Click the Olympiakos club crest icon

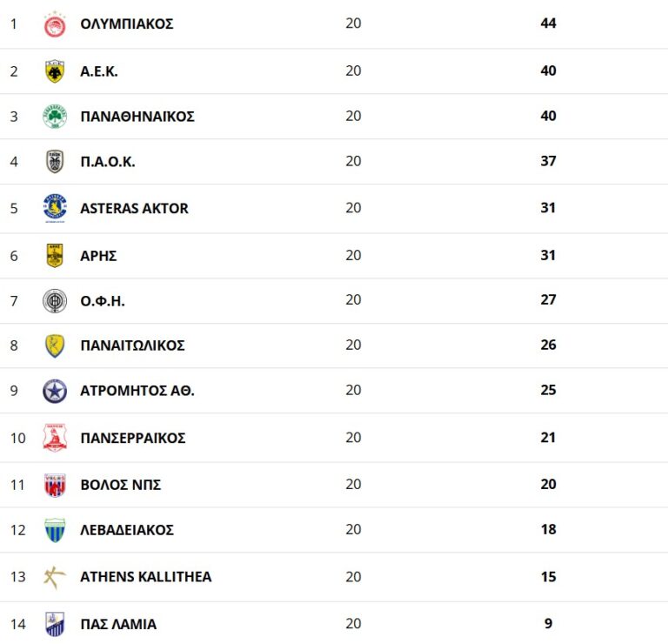point(55,24)
